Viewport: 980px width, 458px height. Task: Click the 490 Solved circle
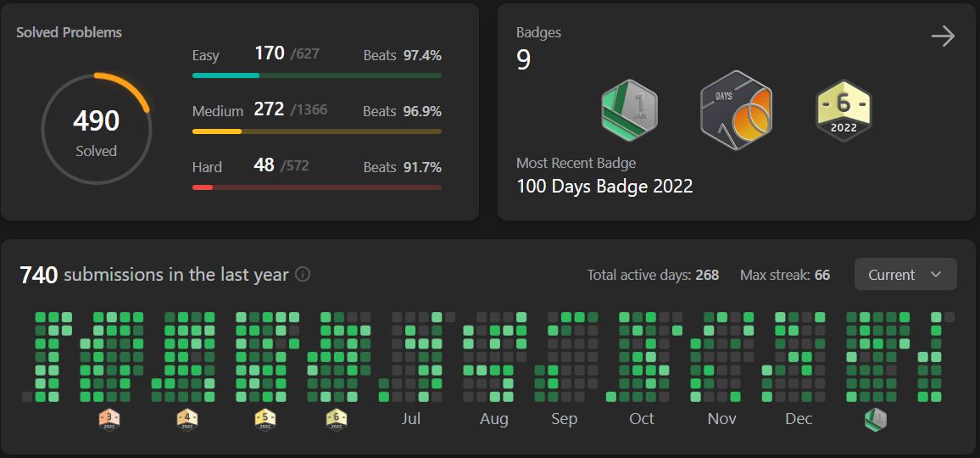point(97,129)
